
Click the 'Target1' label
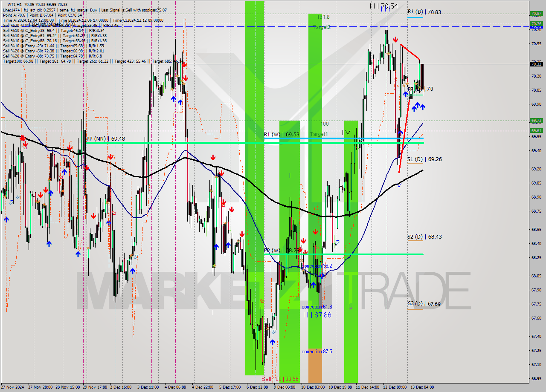click(319, 134)
